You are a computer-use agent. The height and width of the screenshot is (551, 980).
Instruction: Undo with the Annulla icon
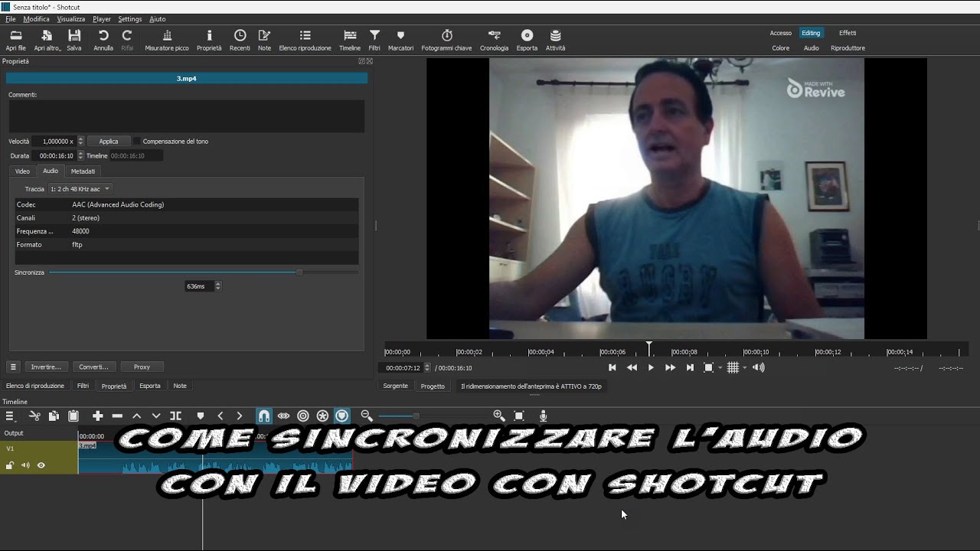tap(103, 41)
